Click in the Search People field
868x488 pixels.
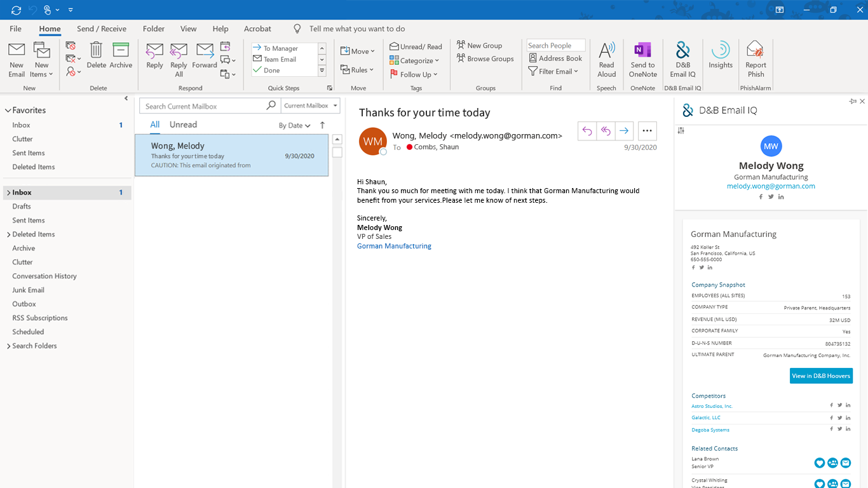click(x=556, y=46)
